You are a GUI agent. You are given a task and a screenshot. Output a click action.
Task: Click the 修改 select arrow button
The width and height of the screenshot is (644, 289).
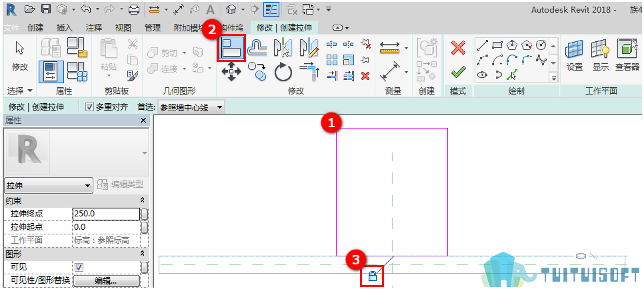20,57
